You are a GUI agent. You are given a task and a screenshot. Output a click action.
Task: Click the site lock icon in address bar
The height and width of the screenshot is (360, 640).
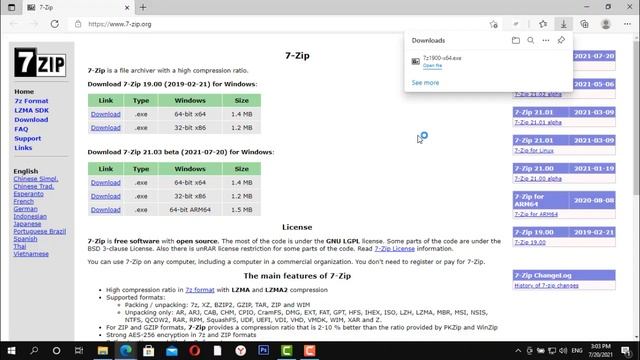78,24
